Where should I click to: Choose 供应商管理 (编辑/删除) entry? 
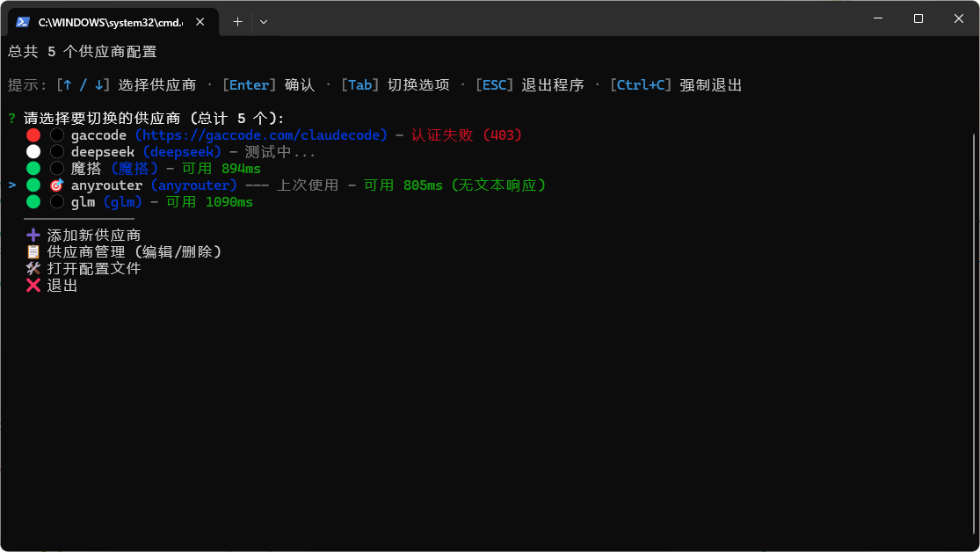pyautogui.click(x=135, y=252)
